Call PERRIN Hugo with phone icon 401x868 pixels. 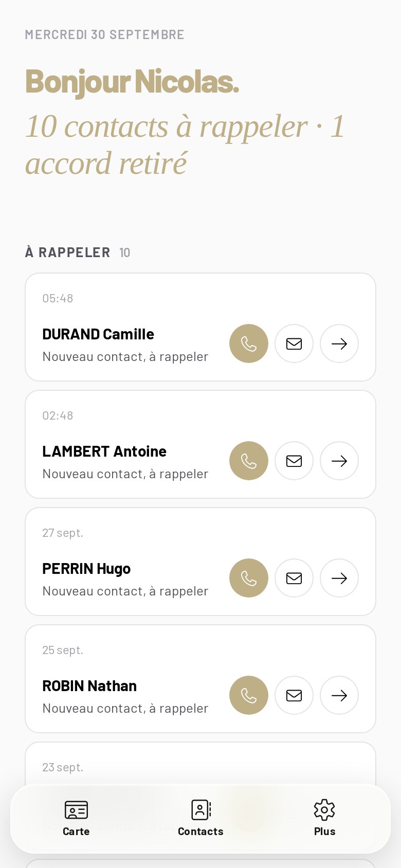pos(249,578)
